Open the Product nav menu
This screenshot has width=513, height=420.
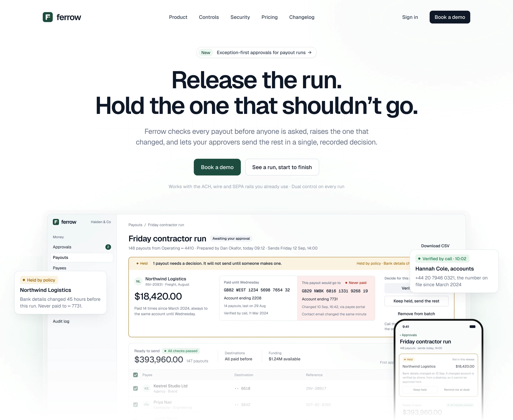pos(178,17)
